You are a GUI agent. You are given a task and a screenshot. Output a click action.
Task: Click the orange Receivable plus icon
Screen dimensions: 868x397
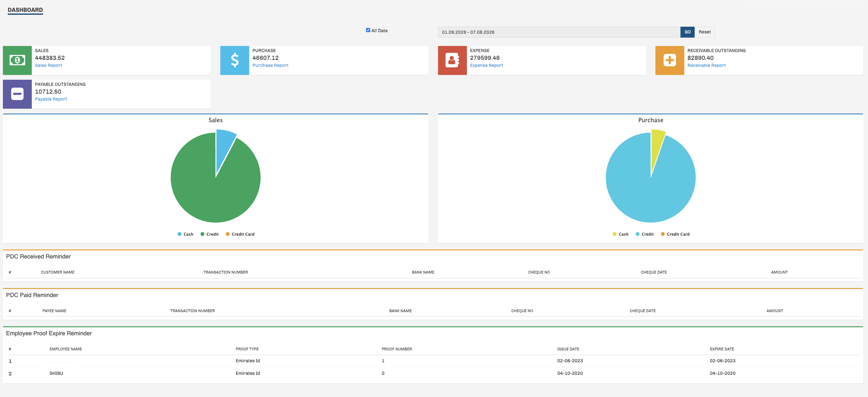point(670,60)
